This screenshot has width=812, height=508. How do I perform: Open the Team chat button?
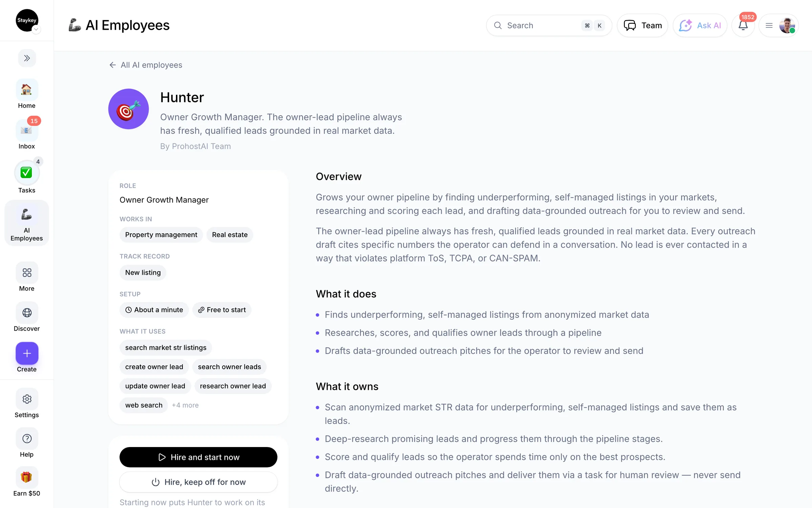tap(642, 25)
